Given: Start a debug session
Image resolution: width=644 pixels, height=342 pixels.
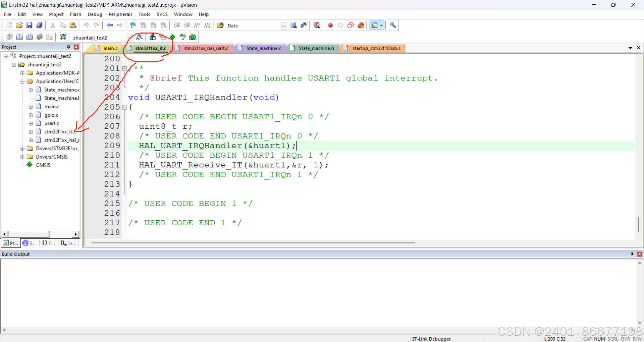Looking at the screenshot, I should [x=317, y=25].
